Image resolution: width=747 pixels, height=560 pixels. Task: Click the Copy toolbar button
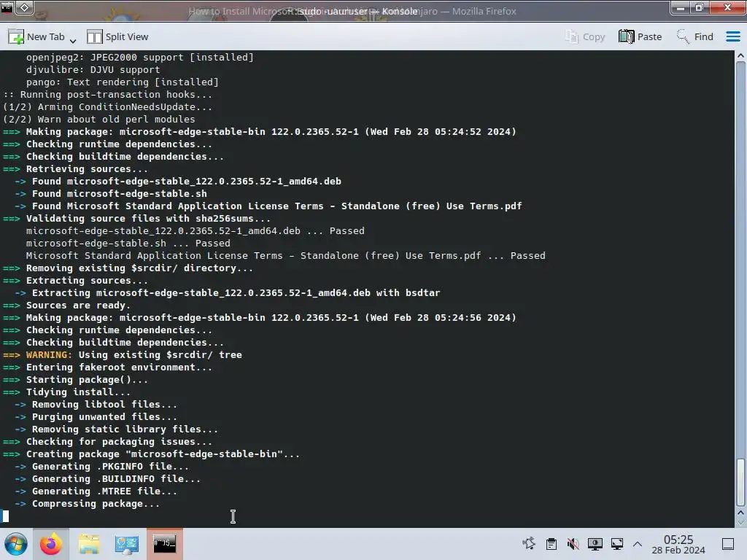coord(584,36)
